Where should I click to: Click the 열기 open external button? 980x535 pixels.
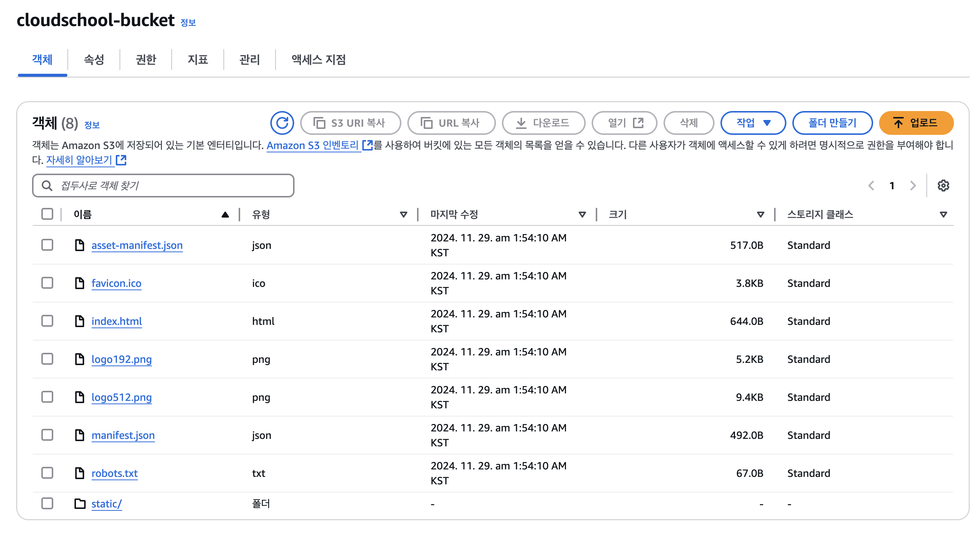click(624, 123)
